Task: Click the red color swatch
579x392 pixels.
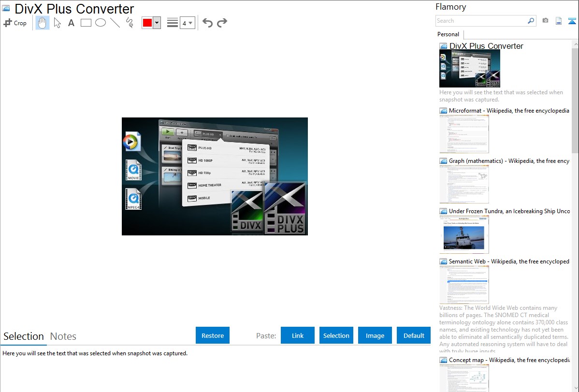Action: 147,23
